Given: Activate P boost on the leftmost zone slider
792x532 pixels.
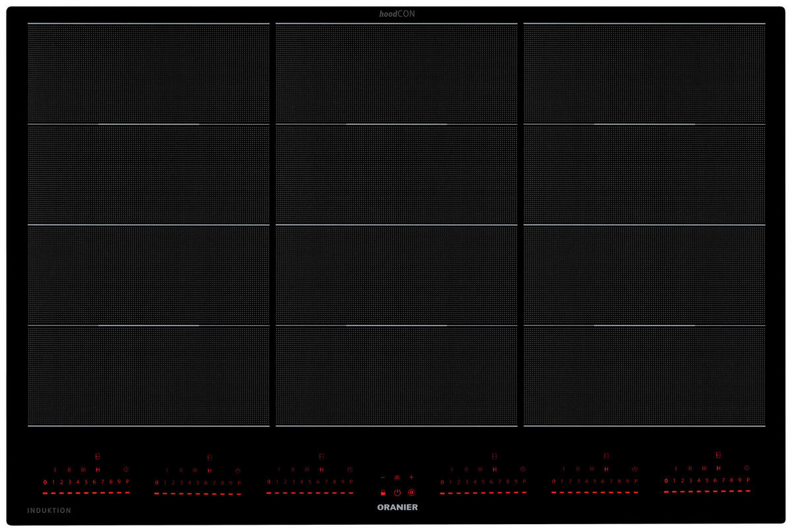Looking at the screenshot, I should pos(127,482).
